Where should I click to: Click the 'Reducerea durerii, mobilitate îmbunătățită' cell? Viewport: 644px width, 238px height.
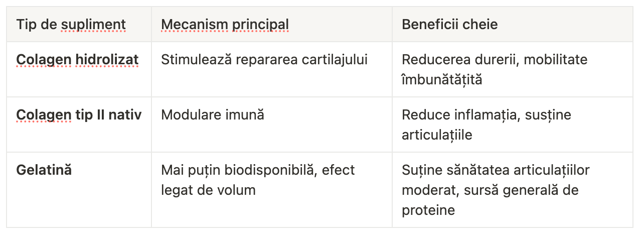[x=513, y=69]
